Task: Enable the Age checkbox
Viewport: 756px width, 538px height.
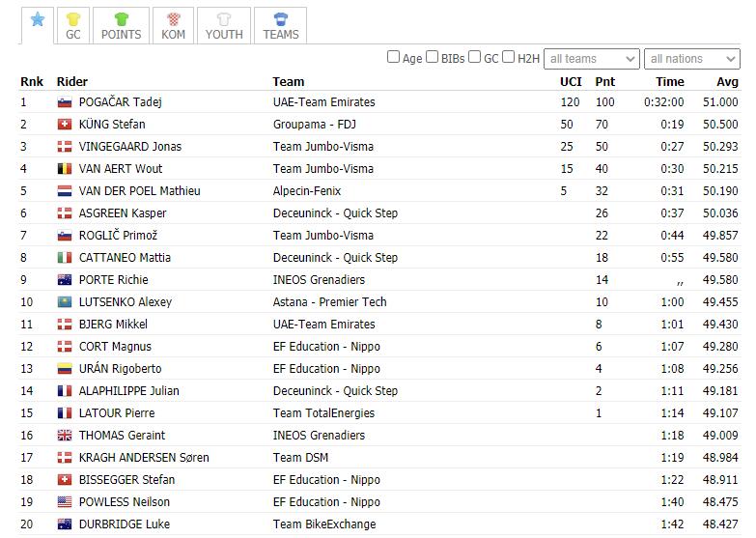Action: [x=393, y=57]
